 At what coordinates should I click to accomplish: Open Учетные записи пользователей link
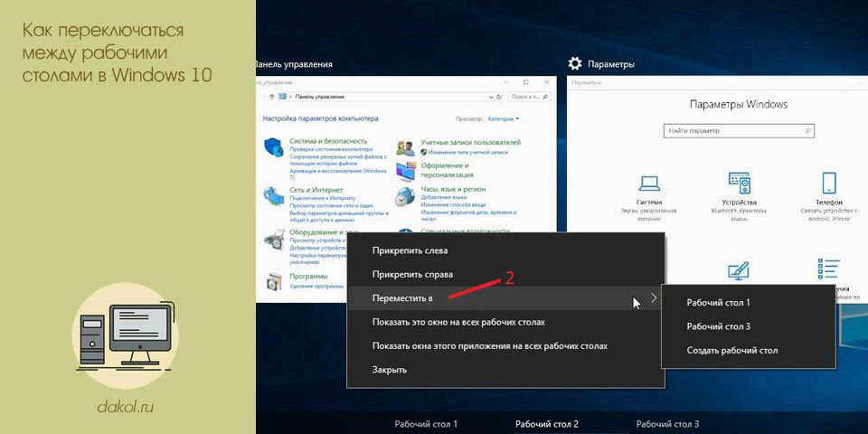tap(470, 142)
